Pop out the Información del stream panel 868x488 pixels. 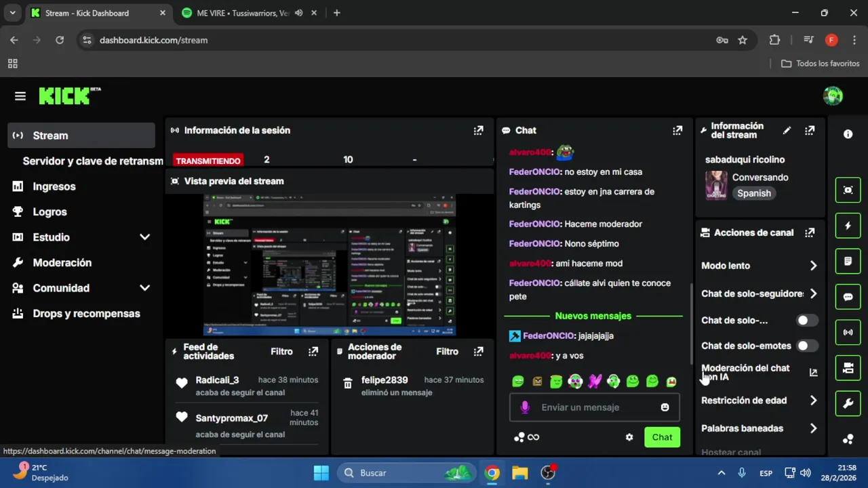coord(810,130)
